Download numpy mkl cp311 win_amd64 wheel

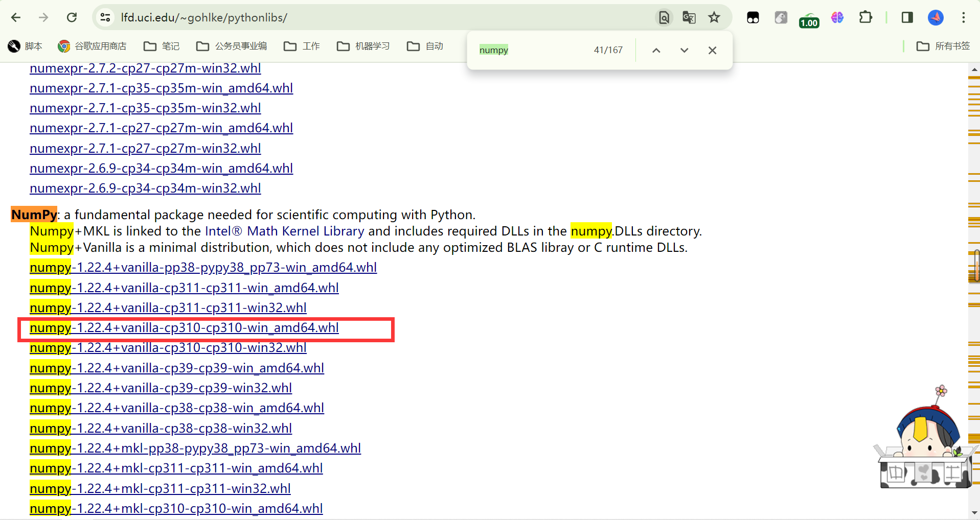pos(176,468)
